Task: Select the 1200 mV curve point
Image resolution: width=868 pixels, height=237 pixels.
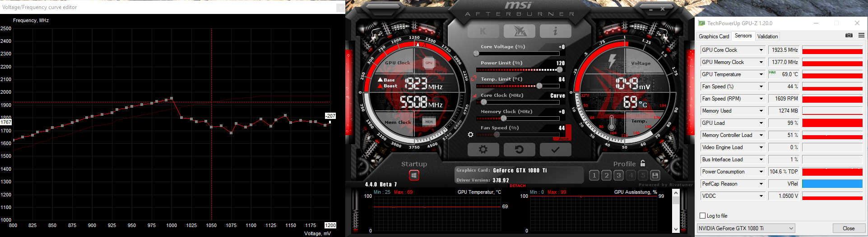Action: [330, 122]
